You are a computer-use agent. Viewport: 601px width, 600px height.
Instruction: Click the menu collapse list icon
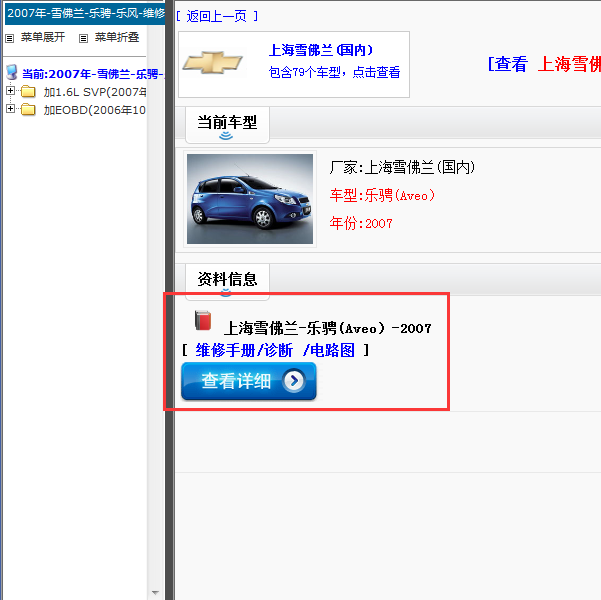[x=83, y=38]
